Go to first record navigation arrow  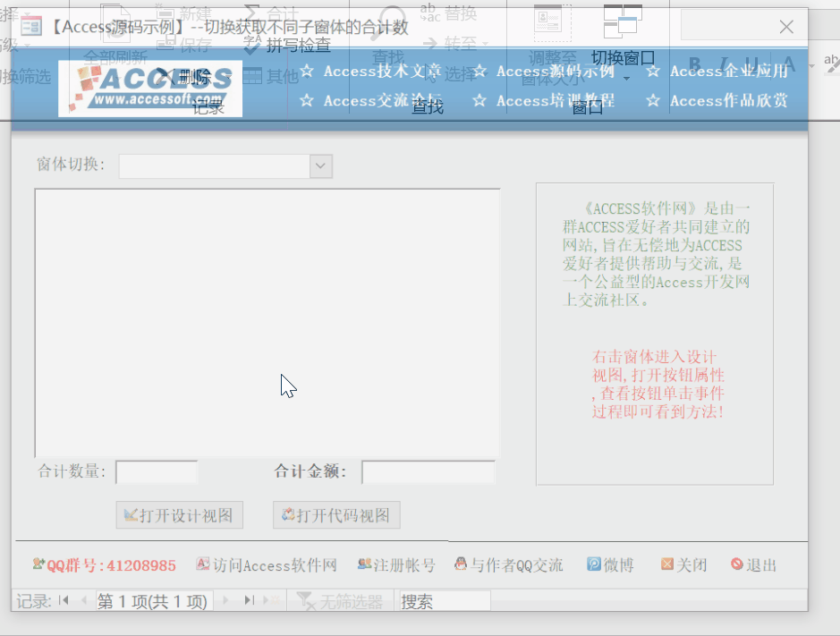pyautogui.click(x=64, y=600)
